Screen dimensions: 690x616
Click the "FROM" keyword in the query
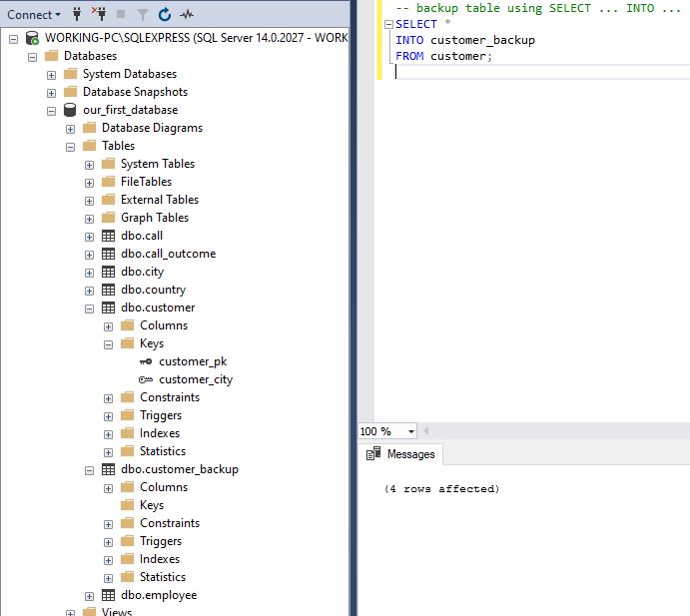[x=409, y=56]
